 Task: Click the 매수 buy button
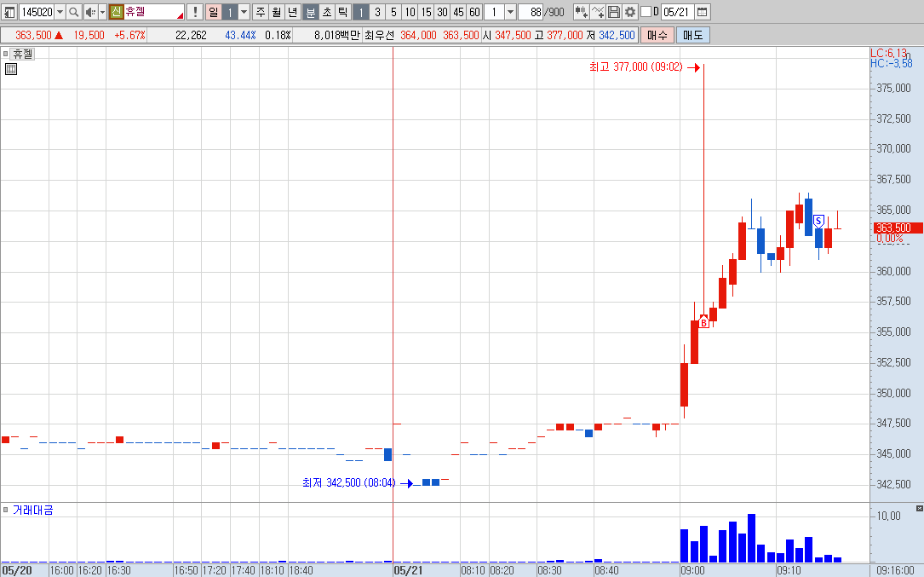pyautogui.click(x=657, y=36)
